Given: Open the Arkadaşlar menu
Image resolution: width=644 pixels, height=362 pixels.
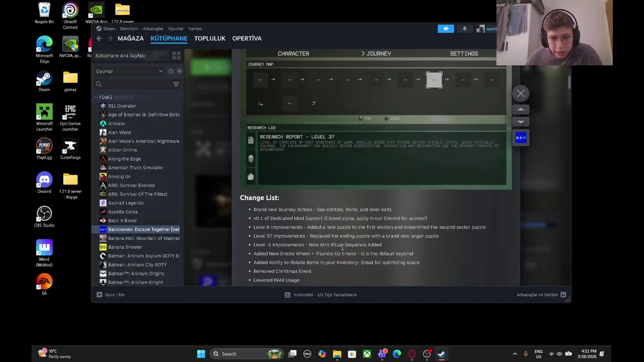Looking at the screenshot, I should 153,29.
